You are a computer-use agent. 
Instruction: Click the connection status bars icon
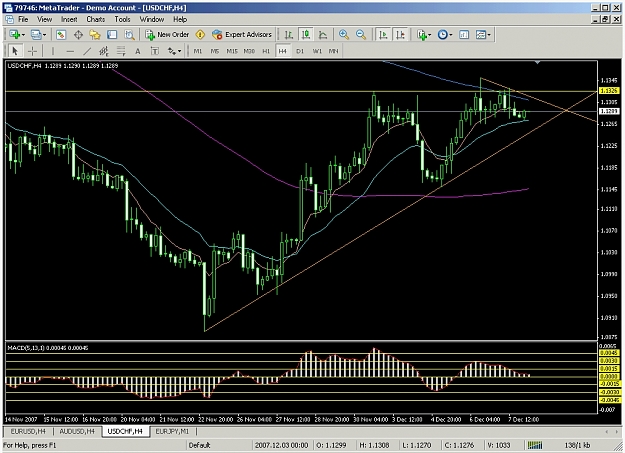(x=535, y=445)
